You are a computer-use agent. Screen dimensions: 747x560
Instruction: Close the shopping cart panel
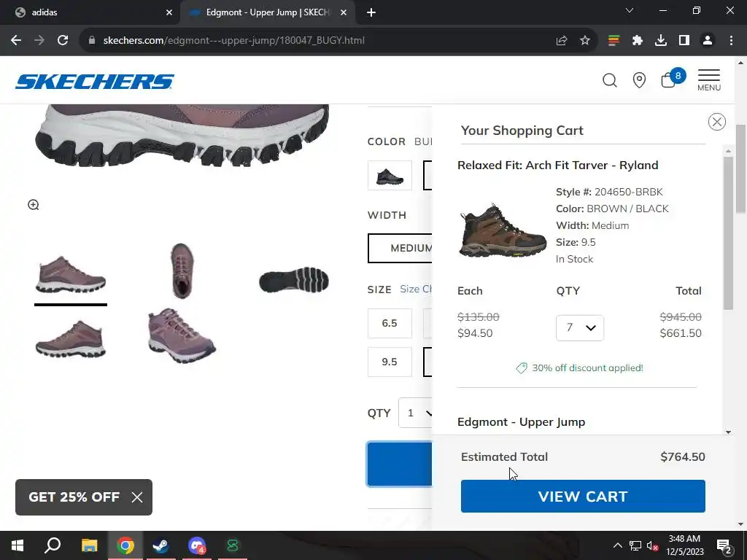point(716,122)
